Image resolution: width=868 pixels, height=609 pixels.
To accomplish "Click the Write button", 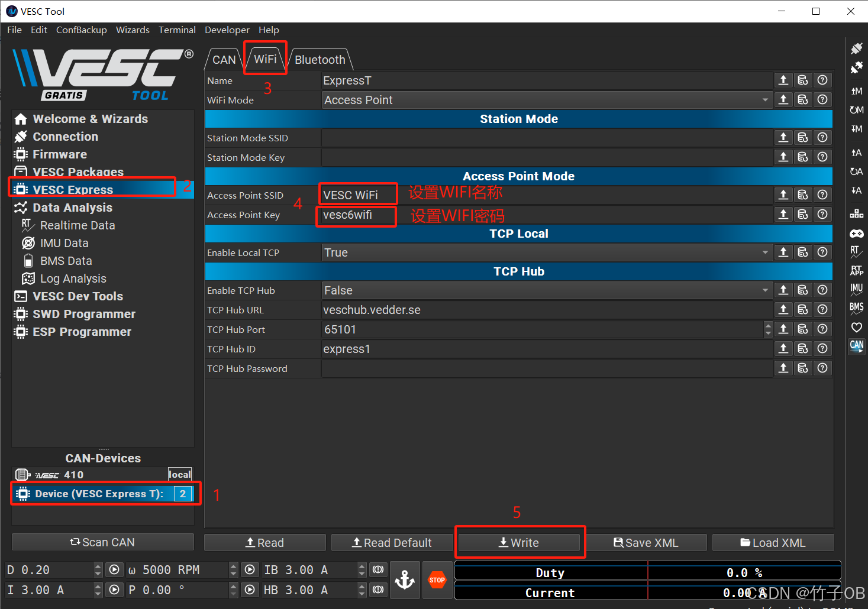I will [519, 542].
